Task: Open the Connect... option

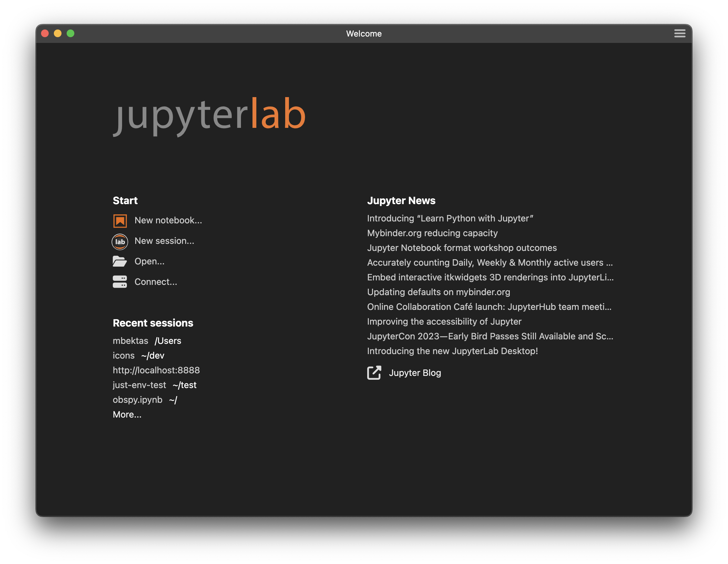Action: coord(156,282)
